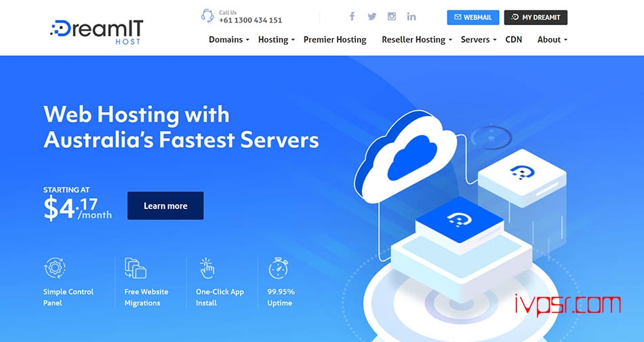Image resolution: width=644 pixels, height=342 pixels.
Task: Click the Simple Control Panel gear icon
Action: click(55, 268)
